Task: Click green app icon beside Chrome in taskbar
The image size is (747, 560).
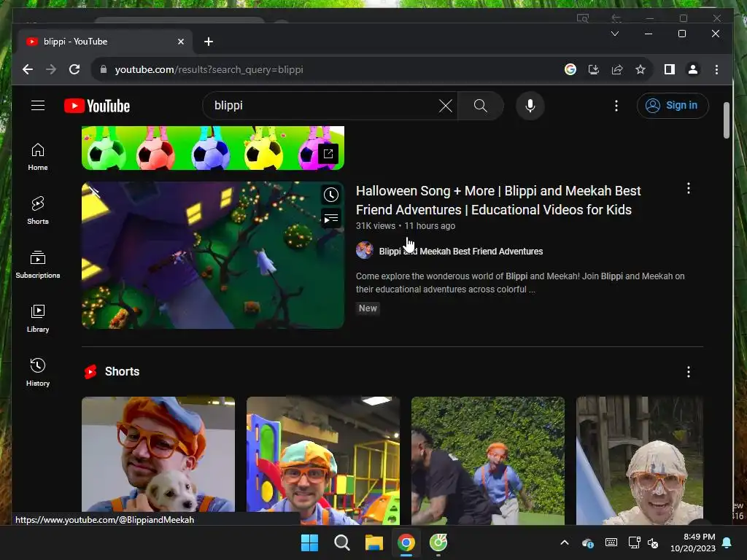Action: pos(438,542)
